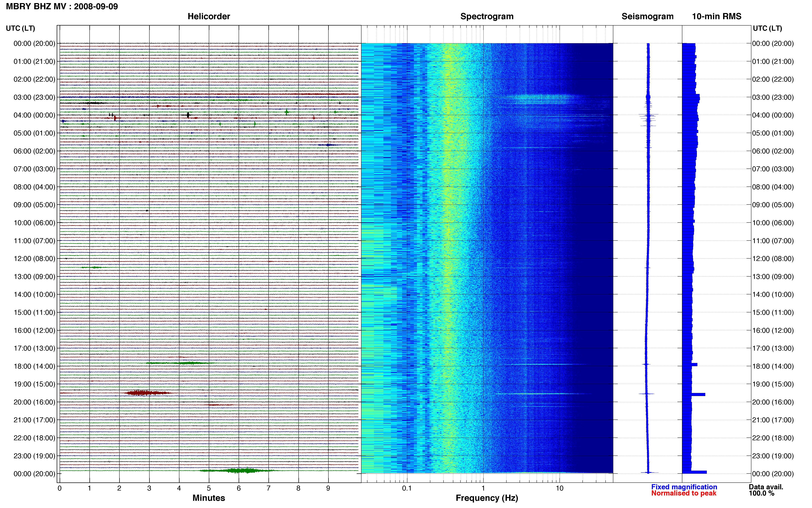Click "07:00 (03:00)" on the Helicorder time axis
The height and width of the screenshot is (508, 812).
34,169
